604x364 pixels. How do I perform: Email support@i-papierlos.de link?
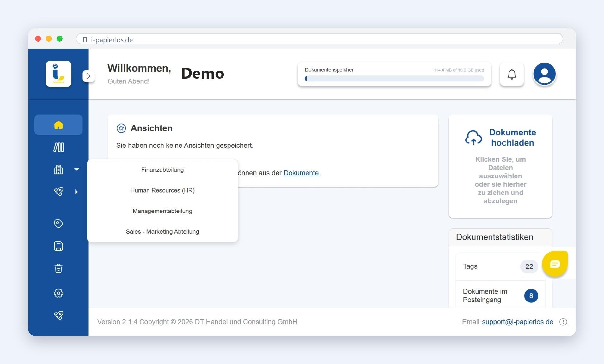coord(517,322)
